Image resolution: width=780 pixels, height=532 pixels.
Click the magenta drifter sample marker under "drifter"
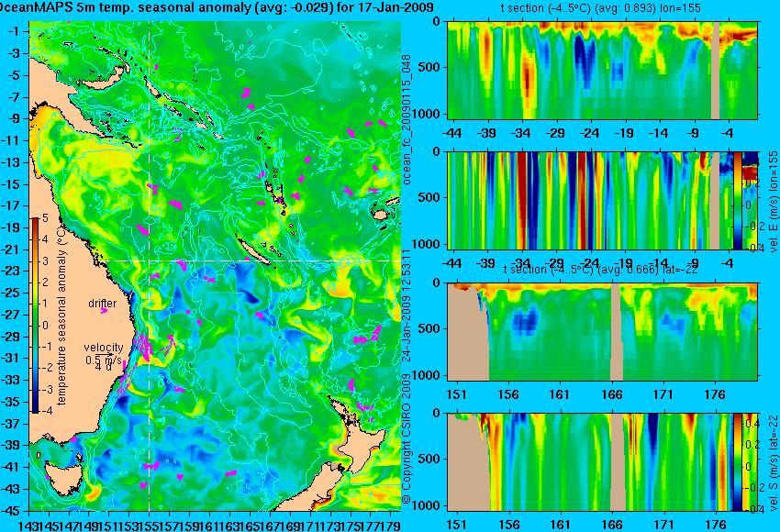(x=104, y=311)
